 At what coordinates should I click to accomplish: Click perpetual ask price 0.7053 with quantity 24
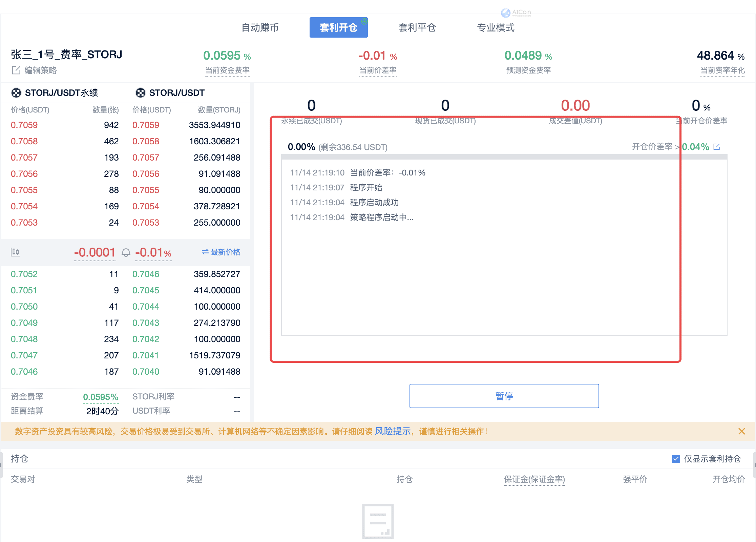click(24, 223)
